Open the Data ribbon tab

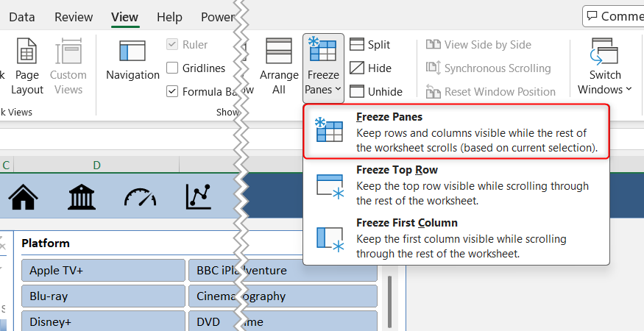pos(22,17)
